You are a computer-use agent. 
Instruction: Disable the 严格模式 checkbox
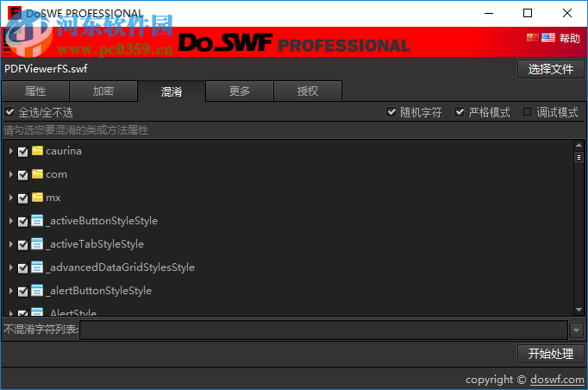click(x=460, y=112)
